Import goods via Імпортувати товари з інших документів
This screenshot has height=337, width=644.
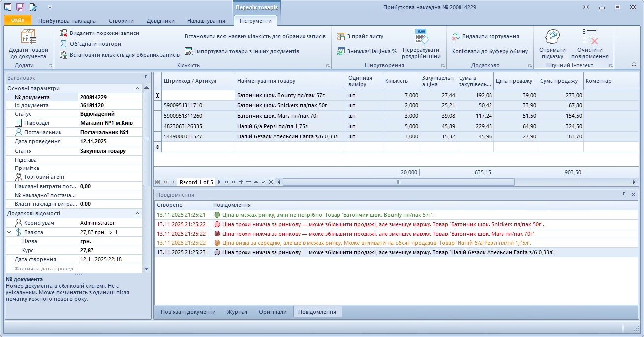(246, 51)
